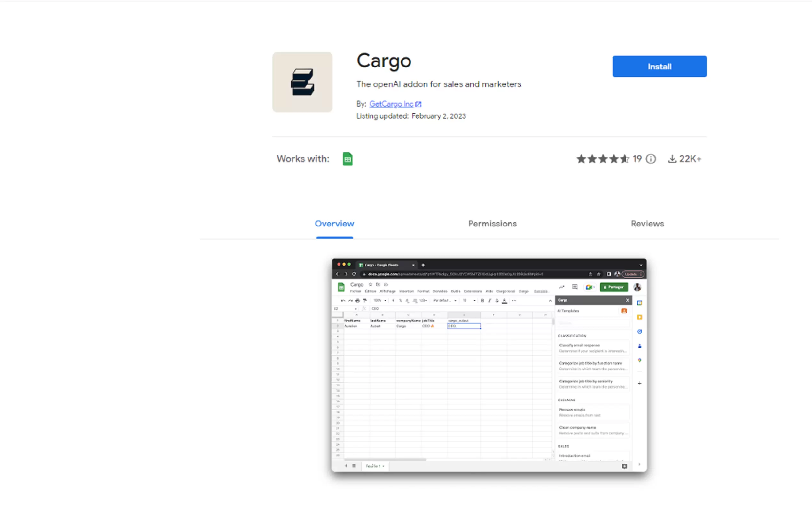This screenshot has height=508, width=812.
Task: Open the Cargo spreadsheet screenshot preview
Action: (489, 365)
